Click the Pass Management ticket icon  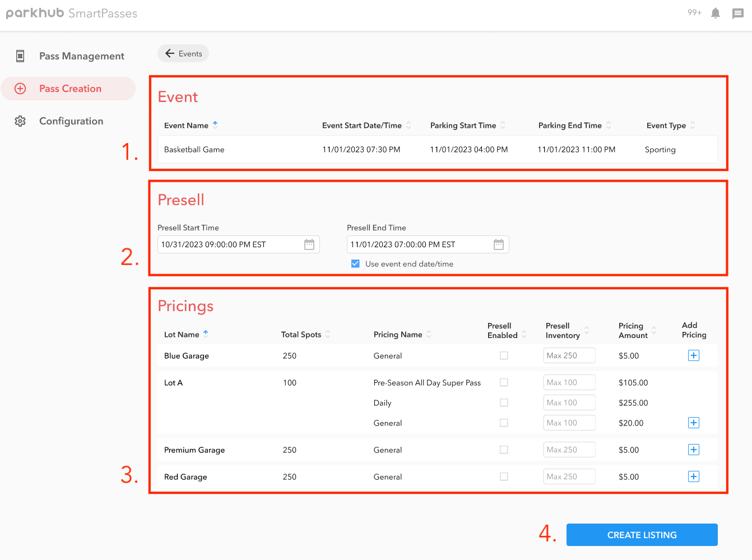pyautogui.click(x=20, y=55)
